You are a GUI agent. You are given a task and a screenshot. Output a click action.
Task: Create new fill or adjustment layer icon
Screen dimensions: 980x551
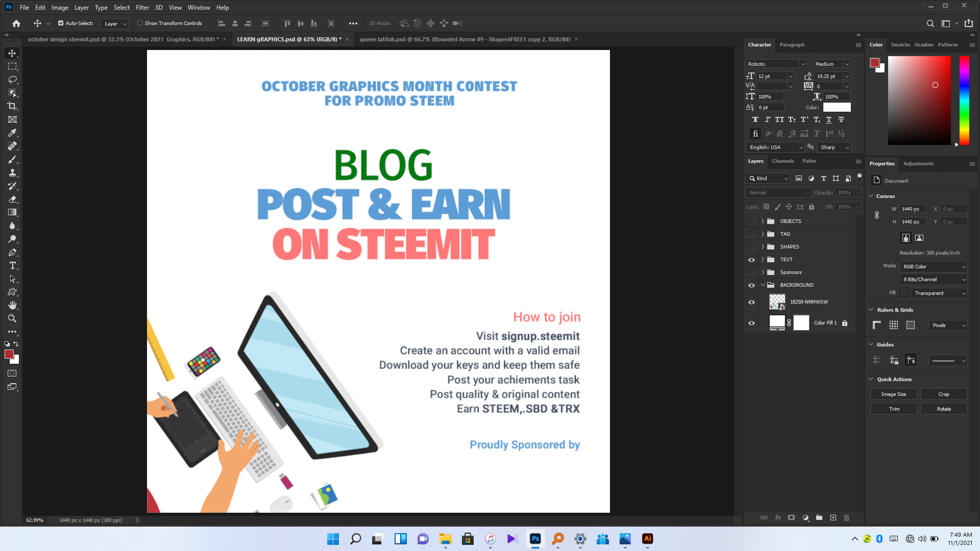[805, 518]
